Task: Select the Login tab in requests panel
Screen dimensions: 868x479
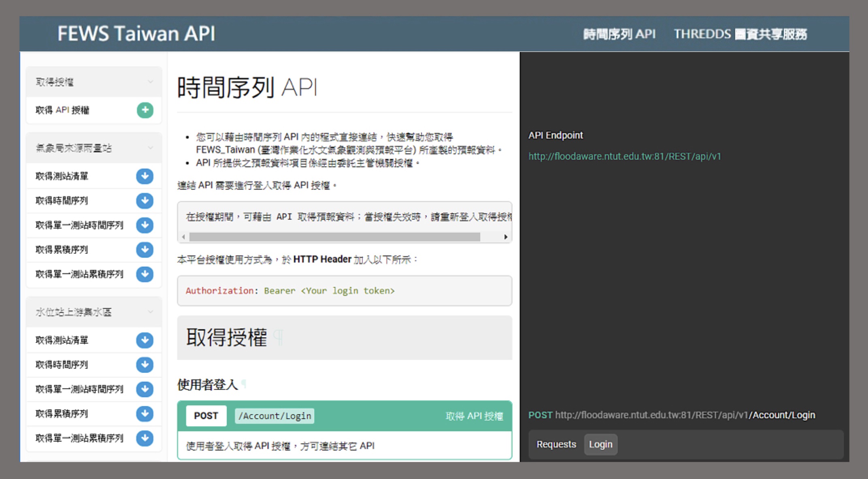Action: coord(600,445)
